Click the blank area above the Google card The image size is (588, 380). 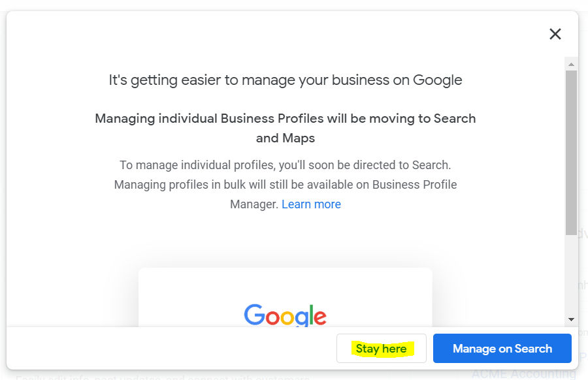[x=285, y=240]
